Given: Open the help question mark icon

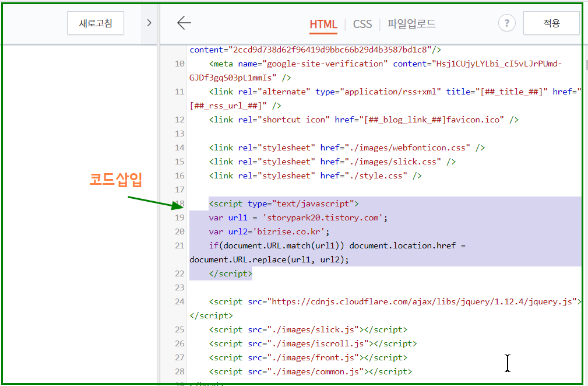Looking at the screenshot, I should (x=506, y=23).
